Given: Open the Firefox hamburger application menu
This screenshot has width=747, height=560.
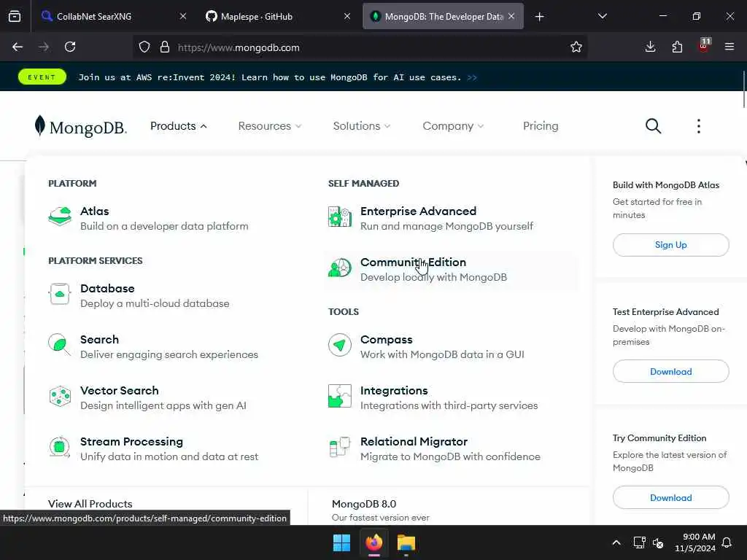Looking at the screenshot, I should 729,47.
